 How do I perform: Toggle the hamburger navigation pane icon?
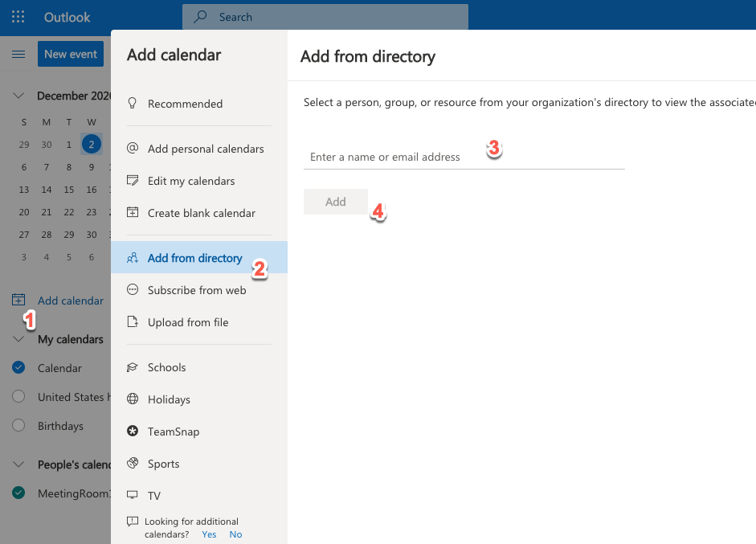(18, 54)
